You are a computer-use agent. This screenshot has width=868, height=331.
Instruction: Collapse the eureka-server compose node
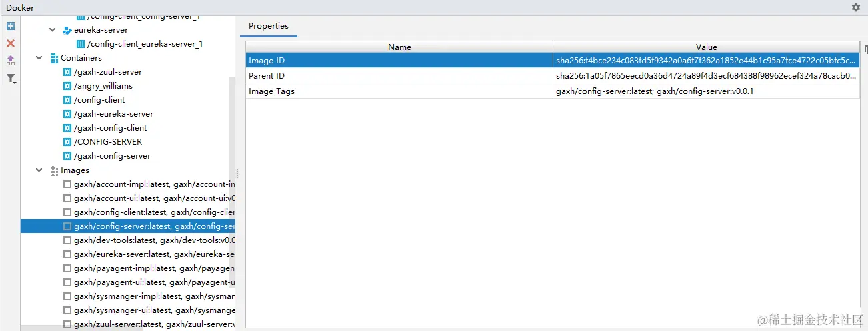point(53,30)
